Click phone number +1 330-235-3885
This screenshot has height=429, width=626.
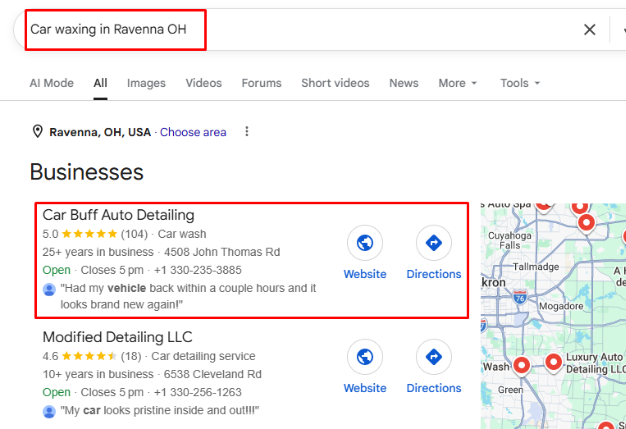click(198, 270)
